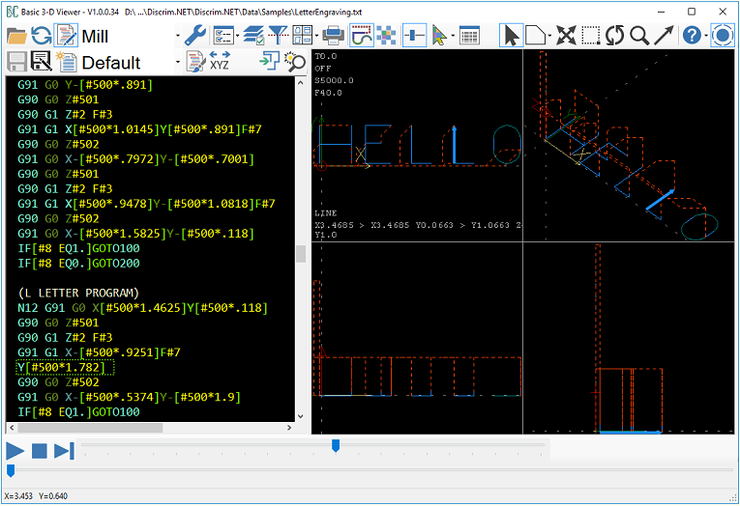
Task: Click the step forward button
Action: 64,451
